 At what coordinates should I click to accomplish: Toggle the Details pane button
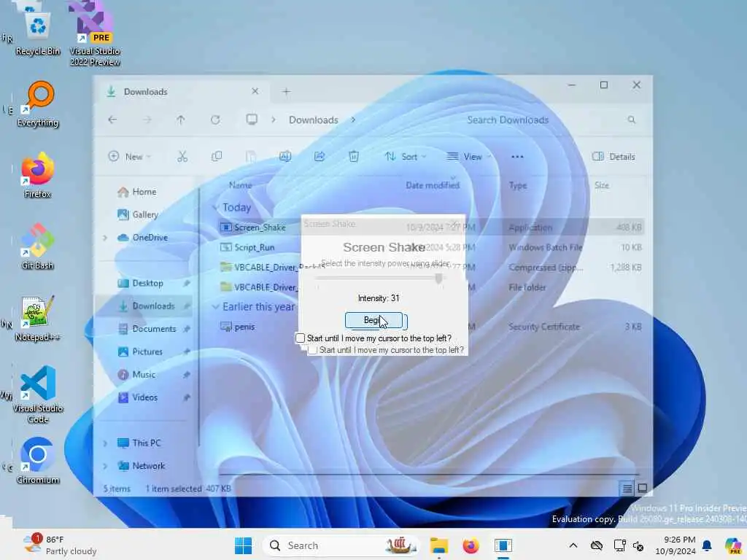(x=614, y=156)
